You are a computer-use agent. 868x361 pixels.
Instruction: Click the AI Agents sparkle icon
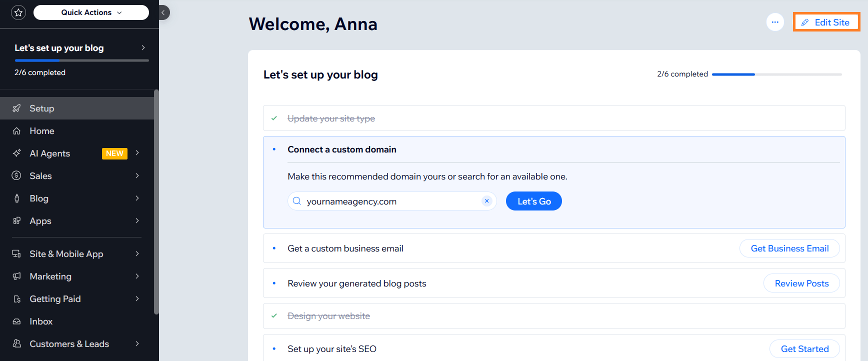[x=16, y=153]
